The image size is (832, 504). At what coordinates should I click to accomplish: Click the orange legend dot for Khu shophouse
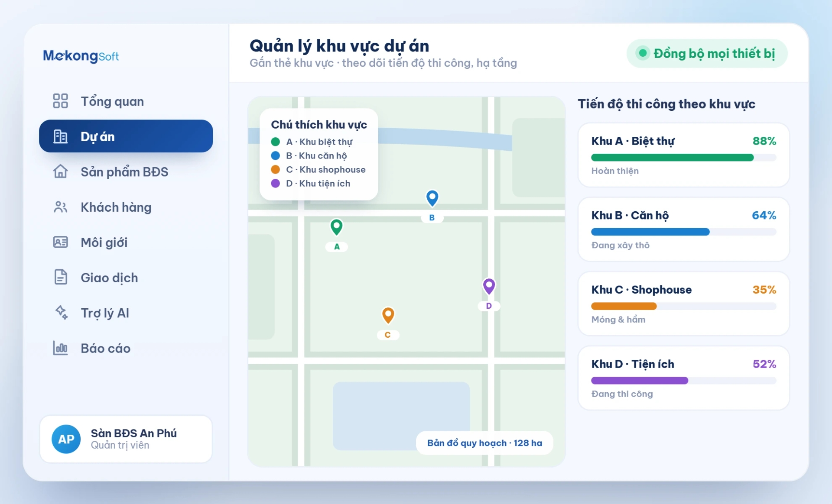click(x=275, y=169)
